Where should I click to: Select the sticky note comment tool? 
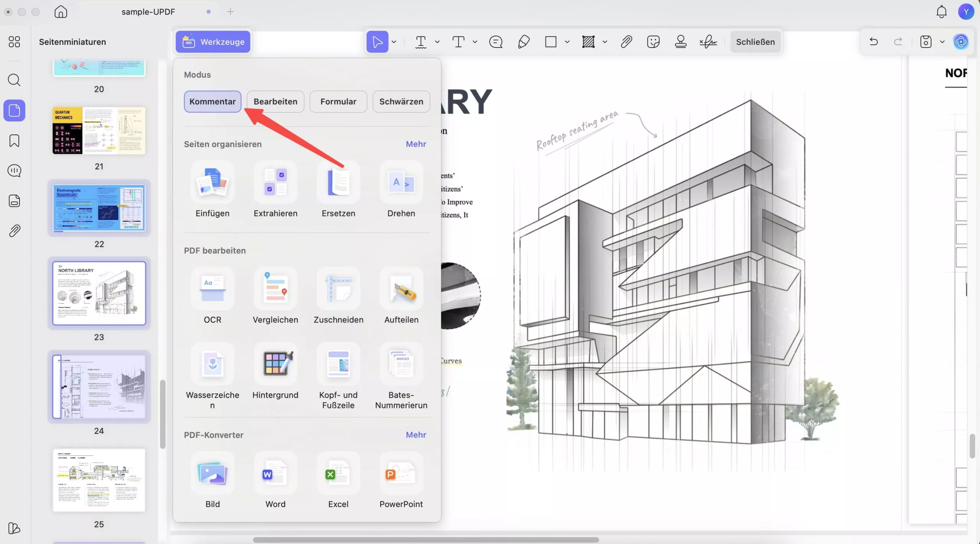tap(496, 42)
